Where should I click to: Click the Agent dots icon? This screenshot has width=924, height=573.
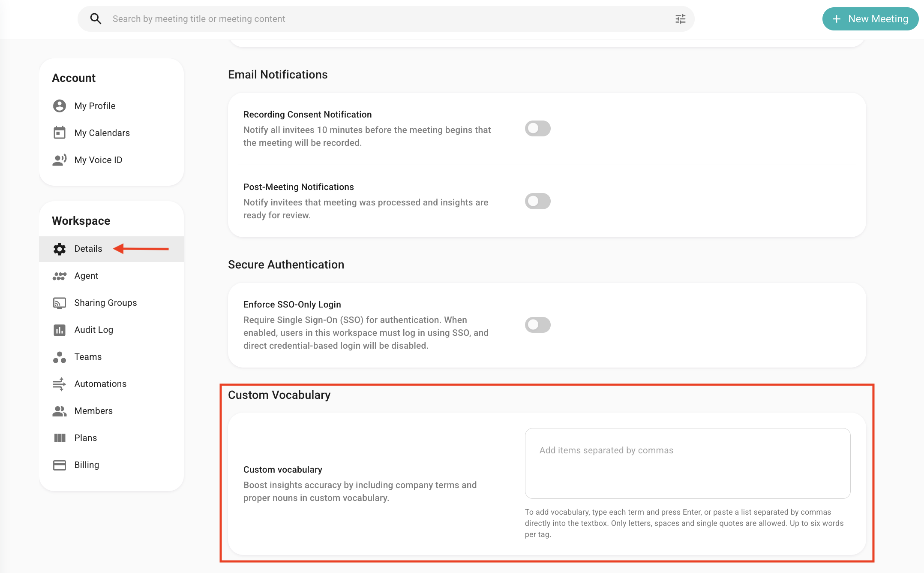(60, 276)
